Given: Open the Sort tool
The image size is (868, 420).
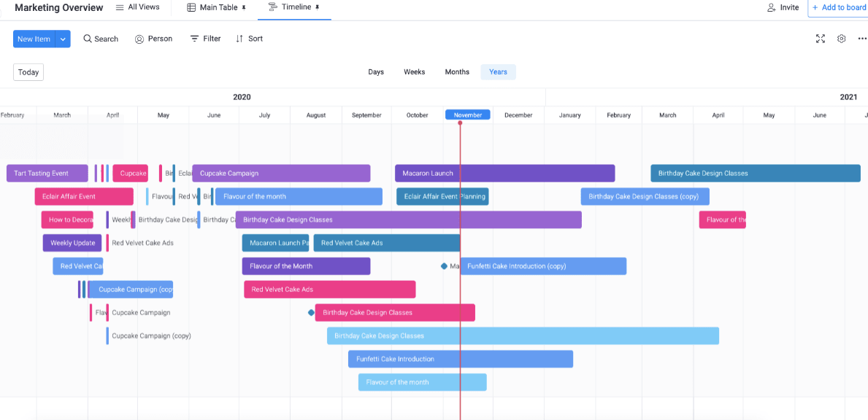Looking at the screenshot, I should point(249,39).
